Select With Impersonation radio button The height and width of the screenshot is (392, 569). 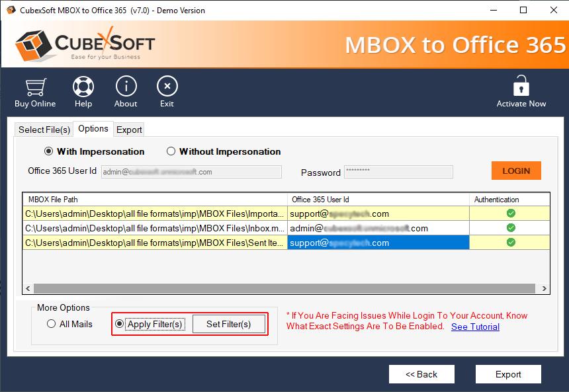pos(49,151)
